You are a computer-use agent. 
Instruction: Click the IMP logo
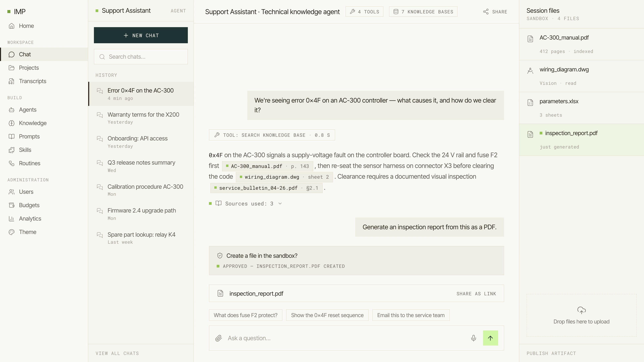[16, 12]
